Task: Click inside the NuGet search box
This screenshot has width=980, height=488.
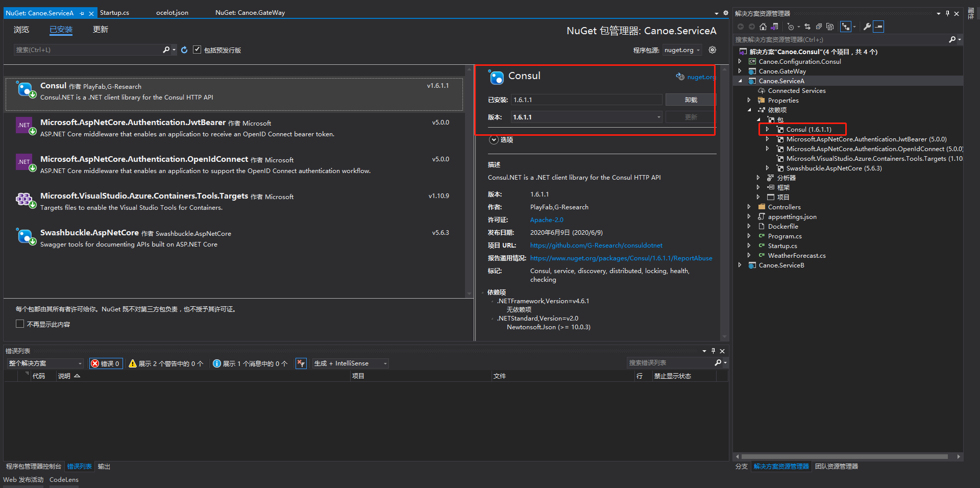Action: (x=87, y=50)
